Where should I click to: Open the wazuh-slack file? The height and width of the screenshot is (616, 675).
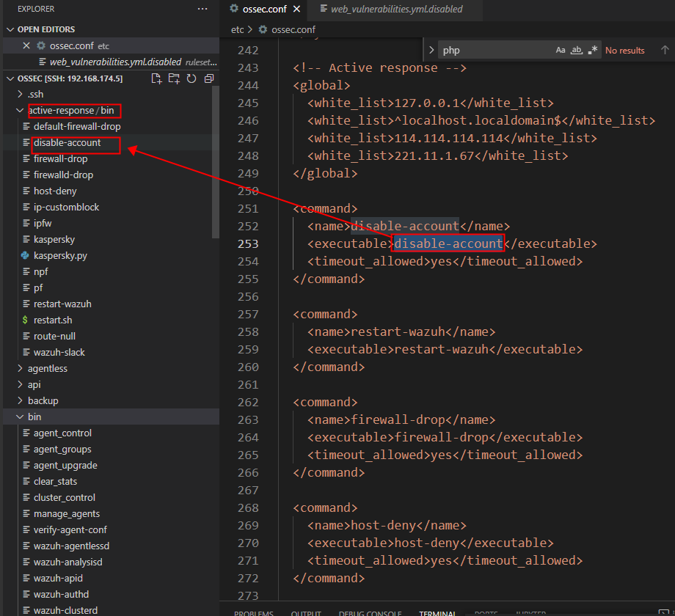(111, 352)
